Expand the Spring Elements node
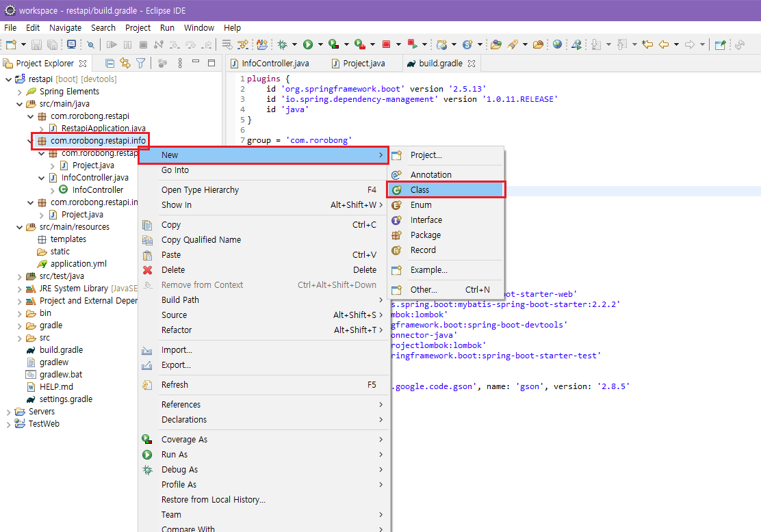The width and height of the screenshot is (761, 532). pyautogui.click(x=19, y=92)
